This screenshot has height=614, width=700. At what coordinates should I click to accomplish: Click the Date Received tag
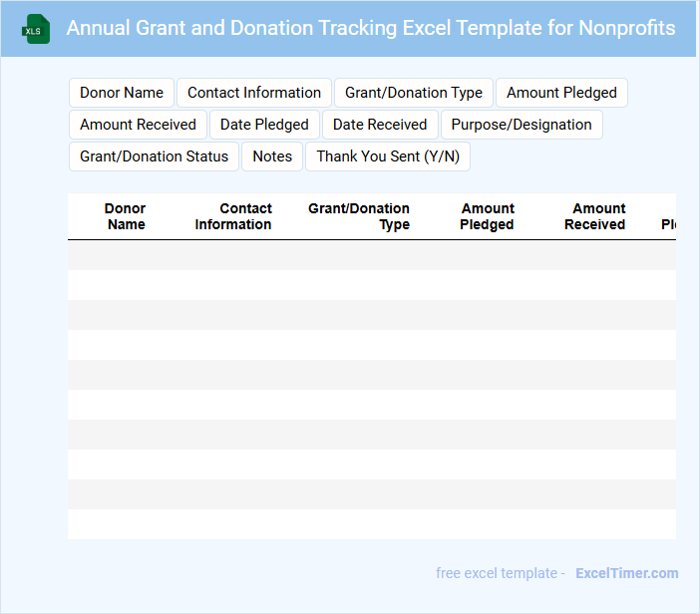pos(380,125)
